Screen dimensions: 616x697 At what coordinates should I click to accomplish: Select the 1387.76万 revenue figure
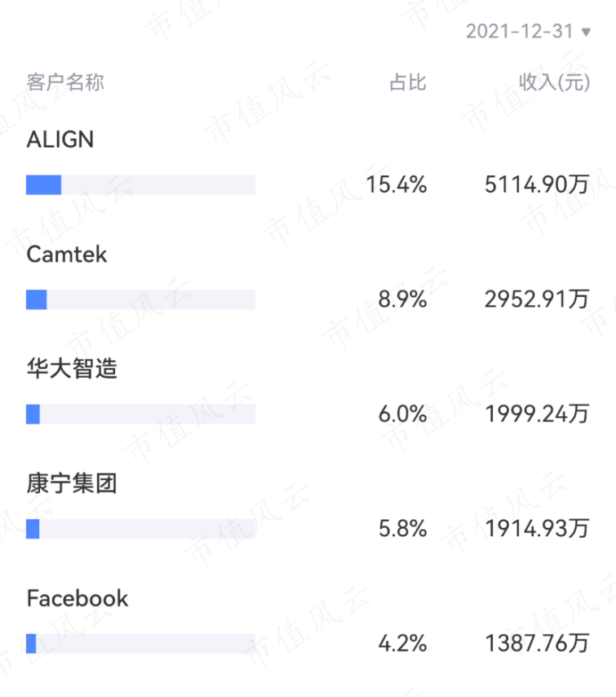click(x=537, y=643)
